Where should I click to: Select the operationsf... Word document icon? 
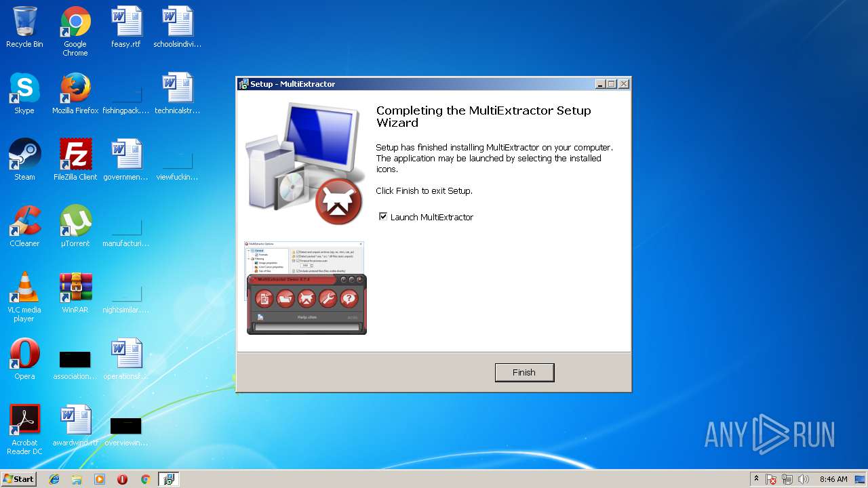(126, 360)
